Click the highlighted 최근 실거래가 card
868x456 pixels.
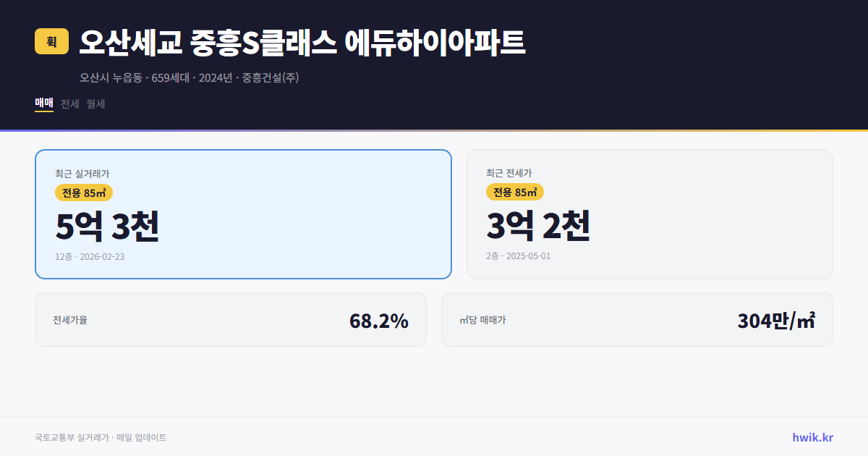[242, 214]
